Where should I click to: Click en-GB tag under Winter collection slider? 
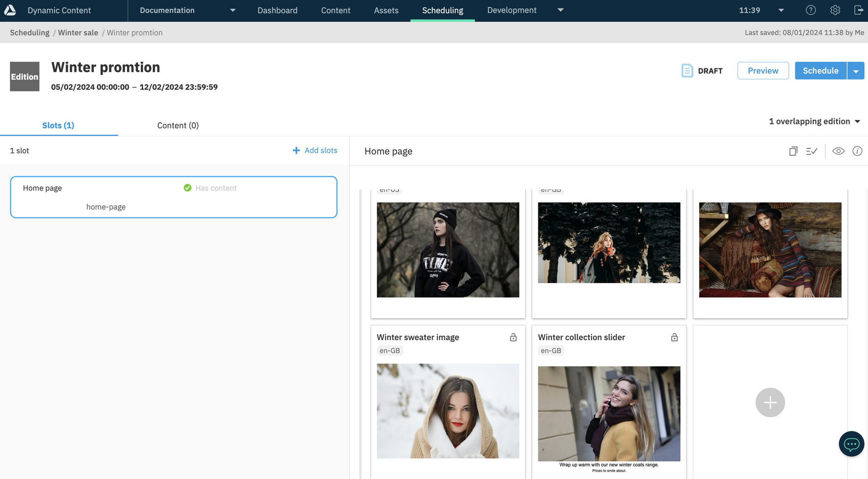click(x=551, y=351)
